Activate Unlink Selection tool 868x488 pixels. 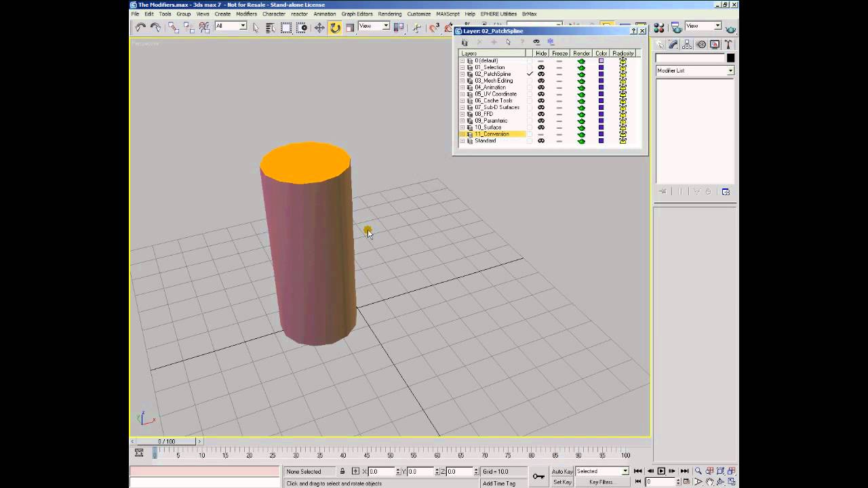(189, 28)
